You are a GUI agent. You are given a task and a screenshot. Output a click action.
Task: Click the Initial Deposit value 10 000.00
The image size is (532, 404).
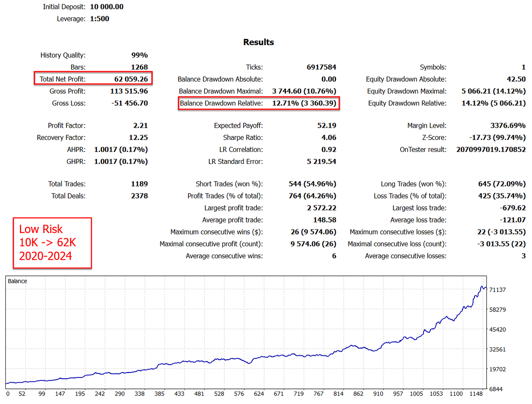tap(106, 7)
